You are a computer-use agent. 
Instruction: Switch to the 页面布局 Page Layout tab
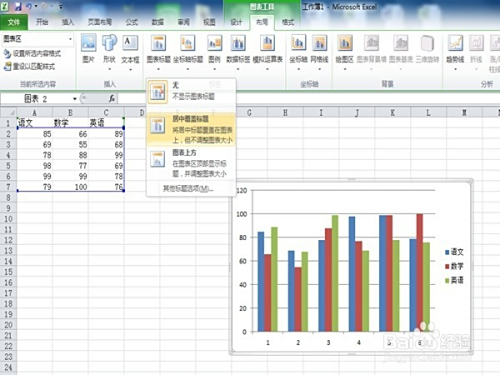(x=100, y=22)
